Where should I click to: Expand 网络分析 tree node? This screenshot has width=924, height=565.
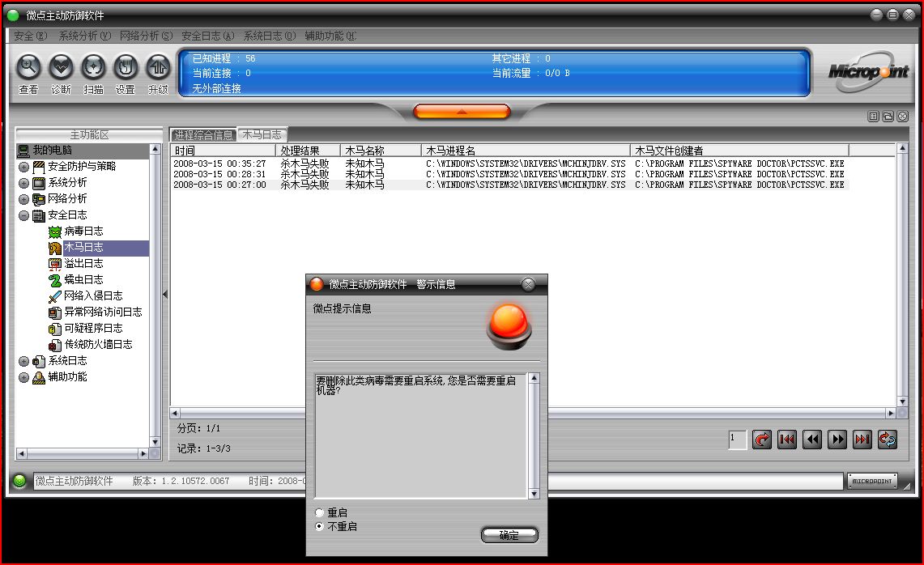click(x=23, y=200)
